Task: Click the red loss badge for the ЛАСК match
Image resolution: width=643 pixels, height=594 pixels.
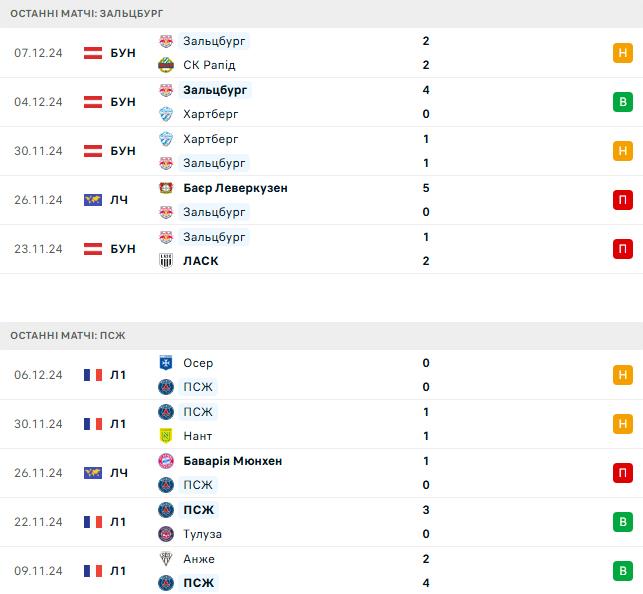Action: (622, 249)
